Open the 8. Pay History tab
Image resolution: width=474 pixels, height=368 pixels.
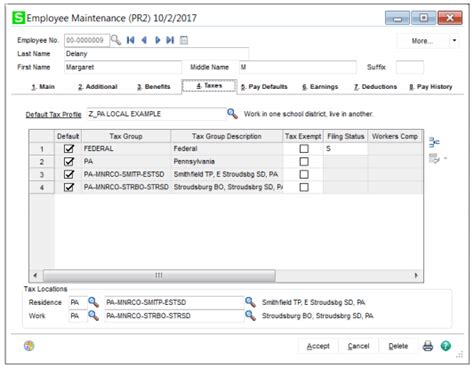coord(431,87)
